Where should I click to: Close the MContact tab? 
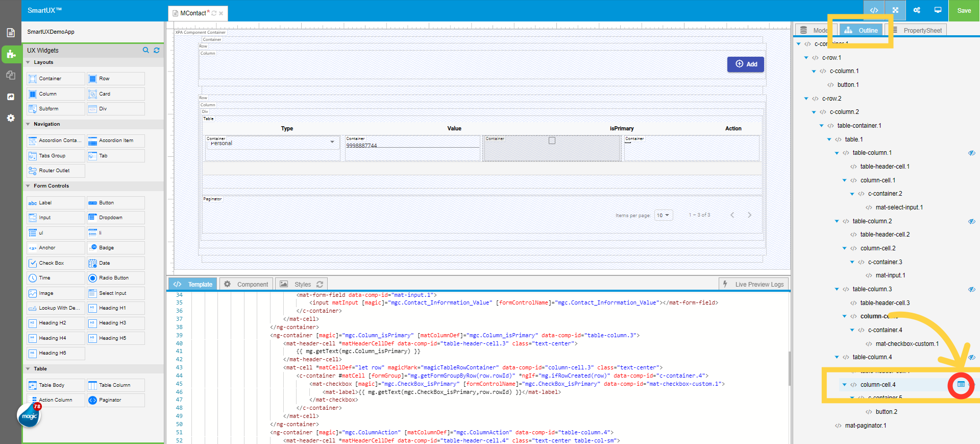point(221,13)
